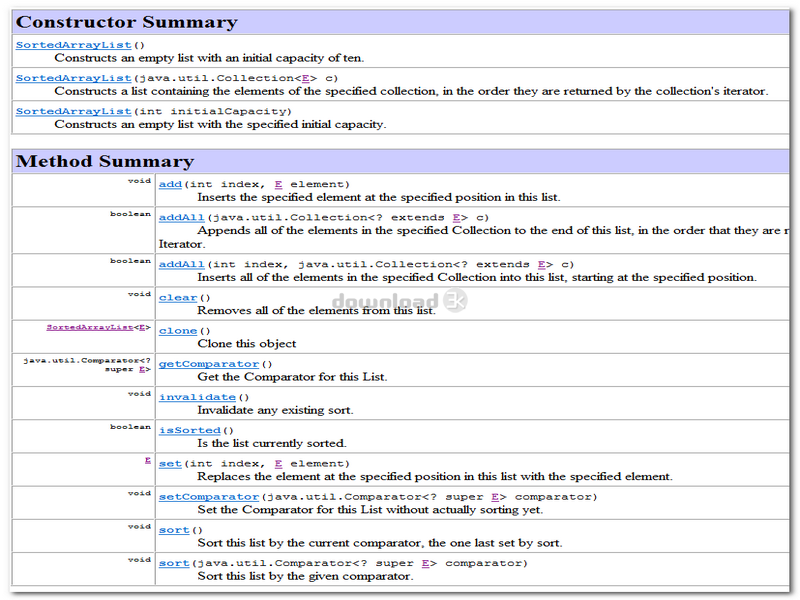Open the getComparator method link

pyautogui.click(x=208, y=364)
